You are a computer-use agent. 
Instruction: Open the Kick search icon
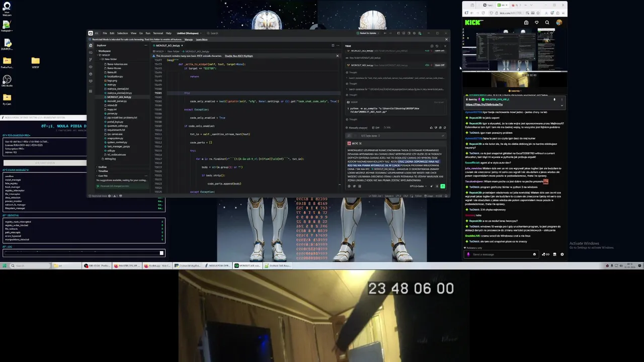(x=547, y=22)
